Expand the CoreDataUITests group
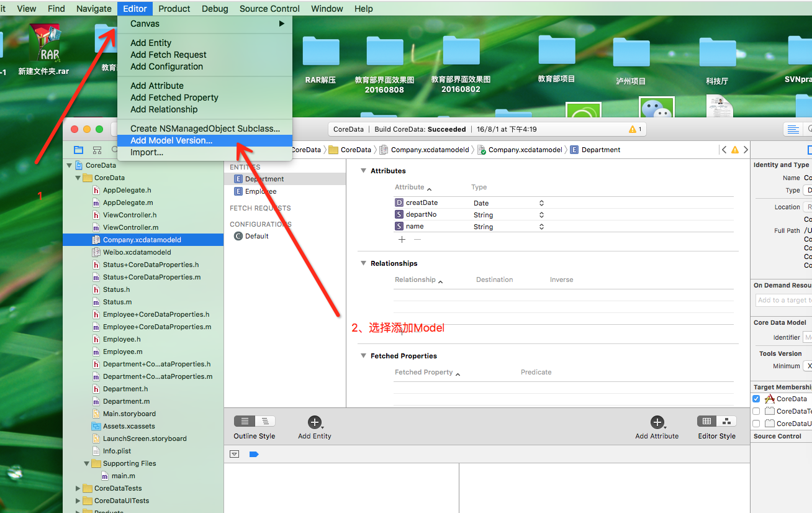Screen dimensions: 812x513 coord(78,501)
